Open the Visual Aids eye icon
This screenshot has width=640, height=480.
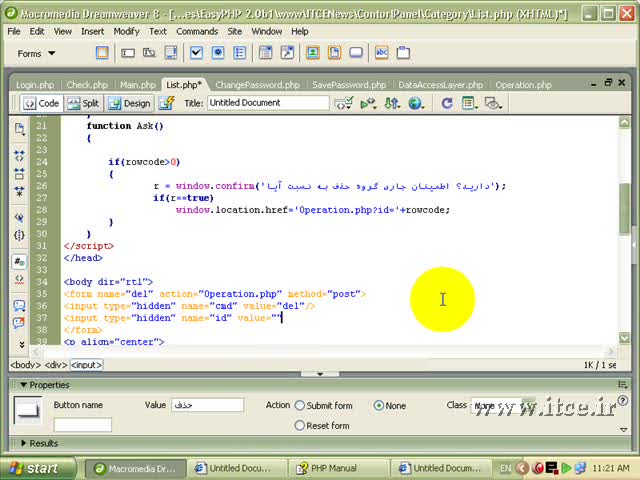pos(493,103)
